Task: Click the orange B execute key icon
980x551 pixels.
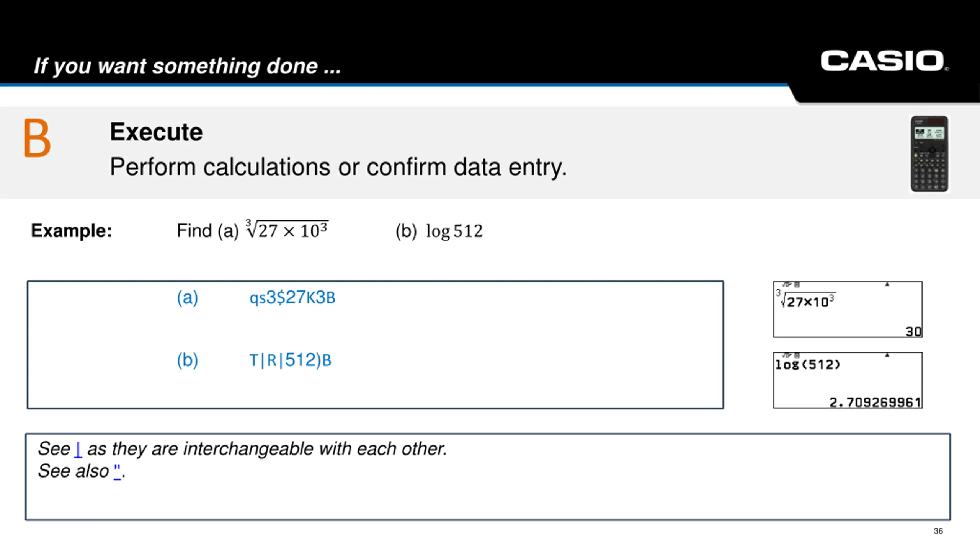Action: click(x=37, y=138)
